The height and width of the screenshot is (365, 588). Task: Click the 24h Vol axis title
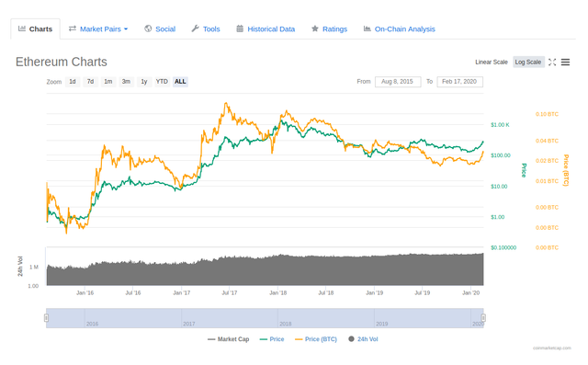[20, 267]
